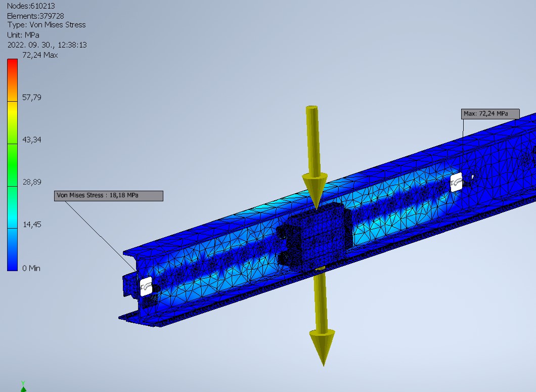Click the "43,34" legend value
The width and height of the screenshot is (536, 392).
(32, 140)
